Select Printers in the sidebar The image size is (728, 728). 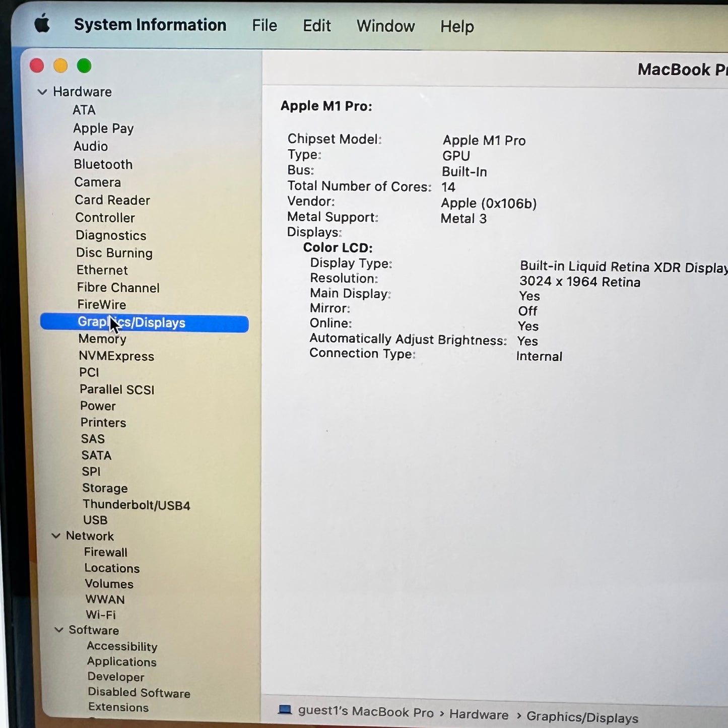tap(103, 423)
